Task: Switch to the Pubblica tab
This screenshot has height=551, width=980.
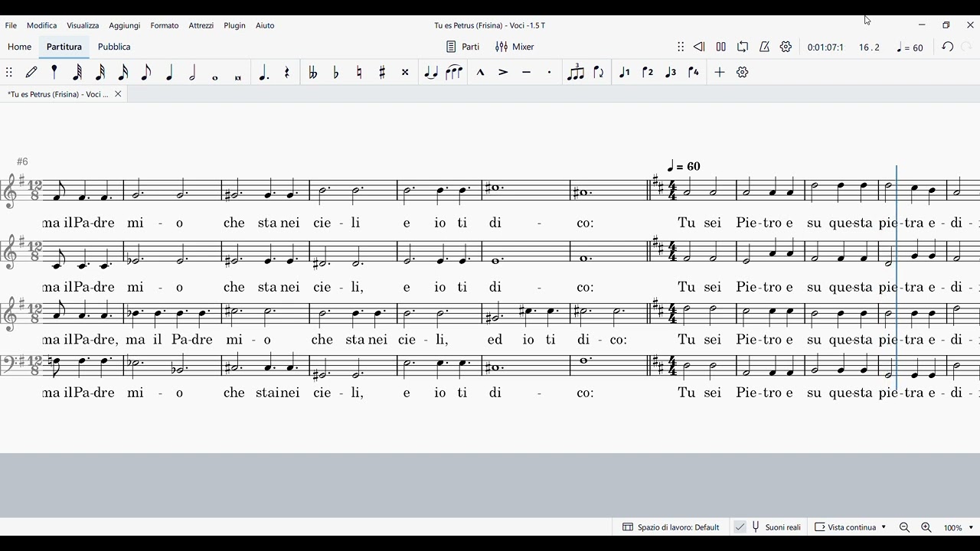Action: tap(114, 47)
